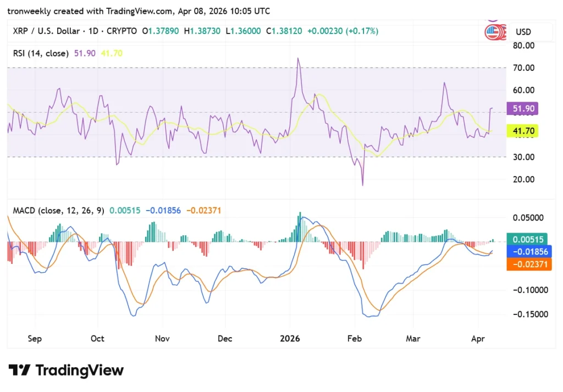Click the CRYPTO exchange label
The height and width of the screenshot is (392, 563).
[x=122, y=31]
